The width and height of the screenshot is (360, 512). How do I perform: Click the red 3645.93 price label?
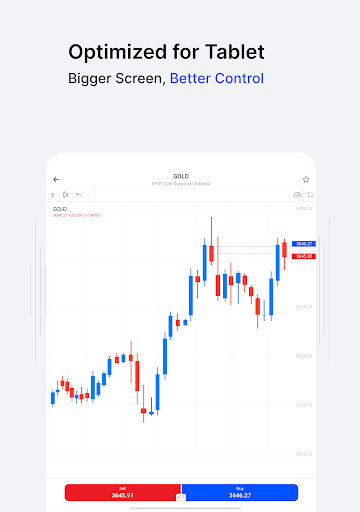304,256
